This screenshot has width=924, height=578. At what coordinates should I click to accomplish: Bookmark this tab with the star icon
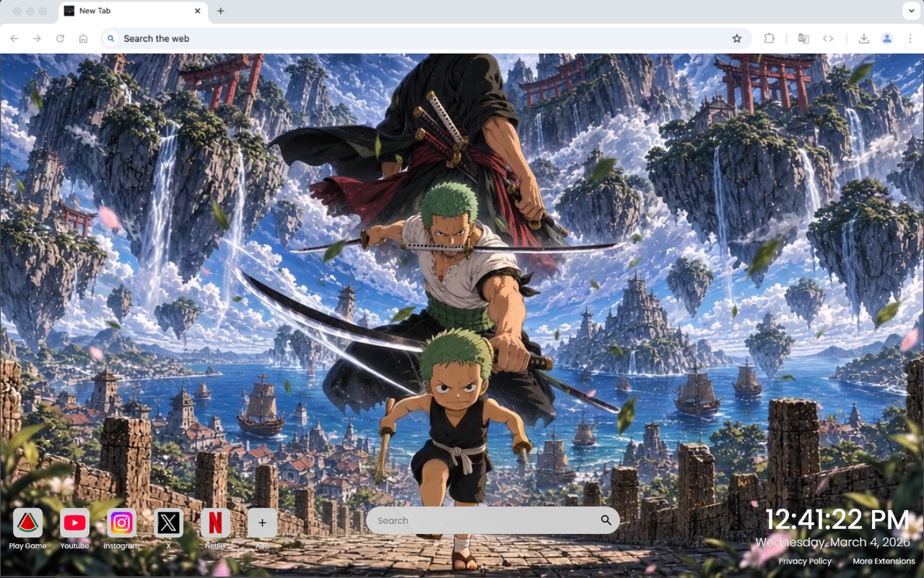click(x=736, y=38)
